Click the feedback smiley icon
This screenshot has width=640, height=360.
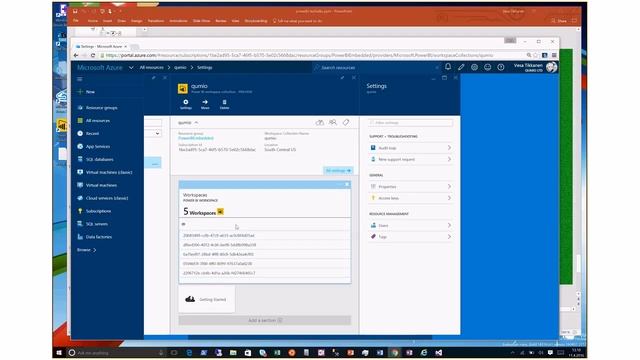click(x=487, y=67)
